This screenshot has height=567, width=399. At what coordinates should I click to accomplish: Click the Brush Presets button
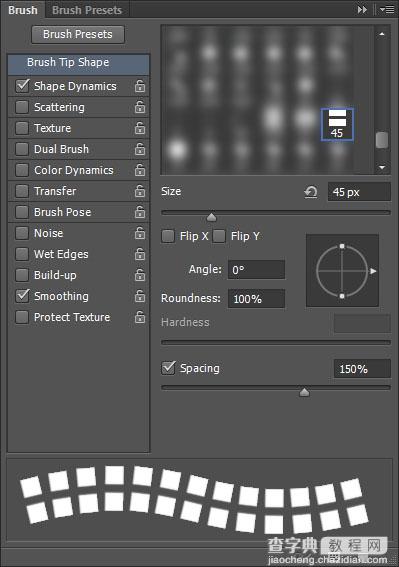pos(78,34)
